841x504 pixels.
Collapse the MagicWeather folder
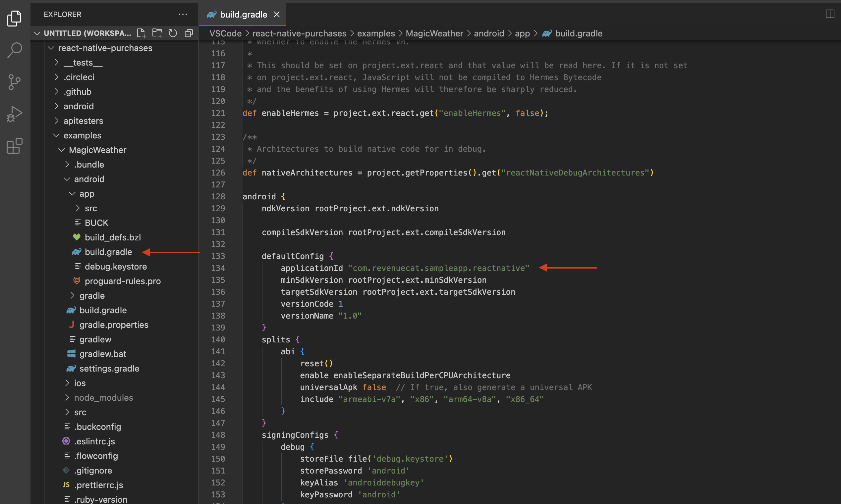point(97,150)
